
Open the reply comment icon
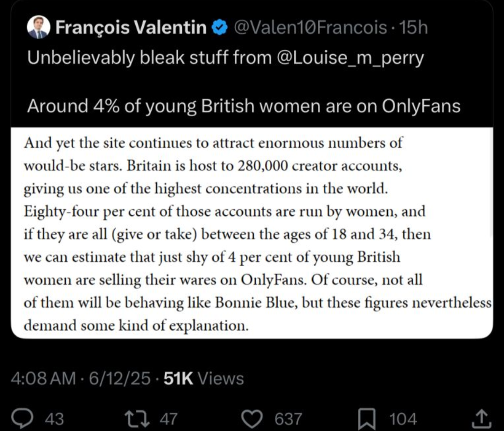(22, 418)
